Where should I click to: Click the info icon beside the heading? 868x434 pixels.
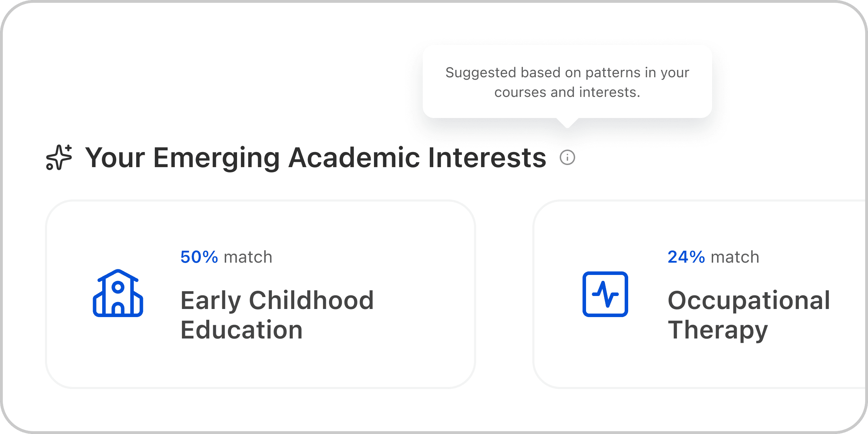point(567,157)
